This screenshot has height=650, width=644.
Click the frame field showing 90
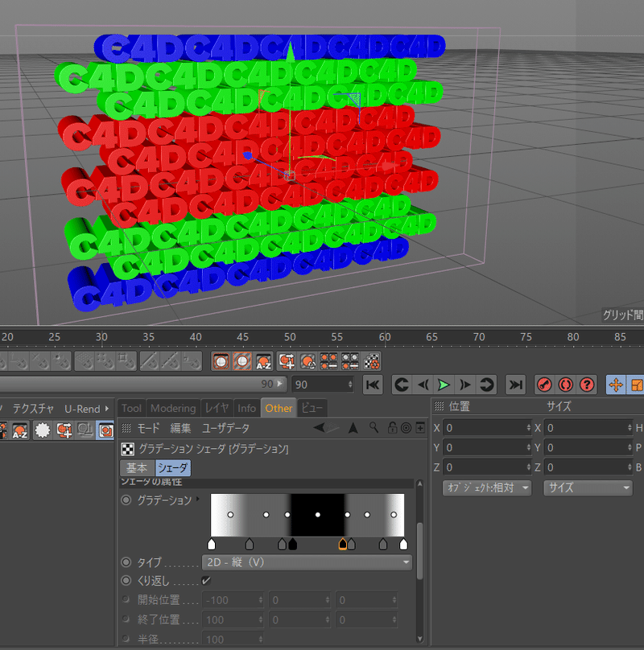point(323,385)
